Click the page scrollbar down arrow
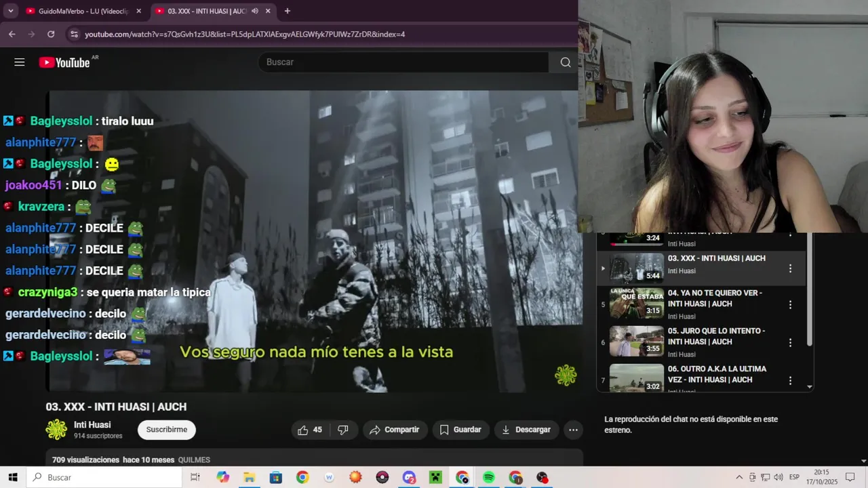This screenshot has width=868, height=488. click(863, 462)
